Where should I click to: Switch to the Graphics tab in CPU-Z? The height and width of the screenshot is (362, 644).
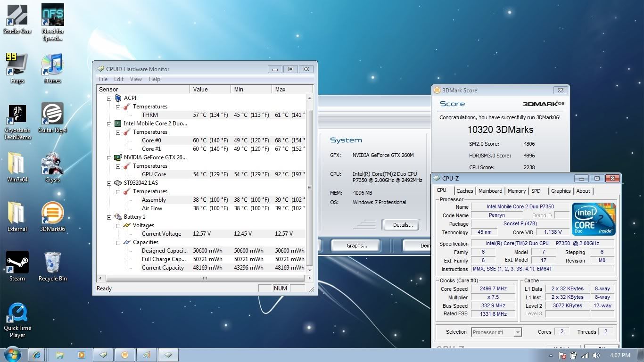point(561,191)
